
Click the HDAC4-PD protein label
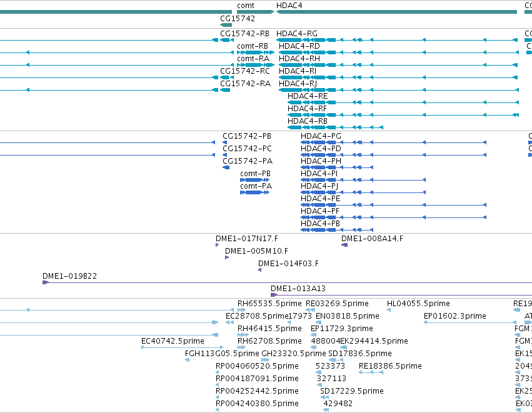coord(321,149)
